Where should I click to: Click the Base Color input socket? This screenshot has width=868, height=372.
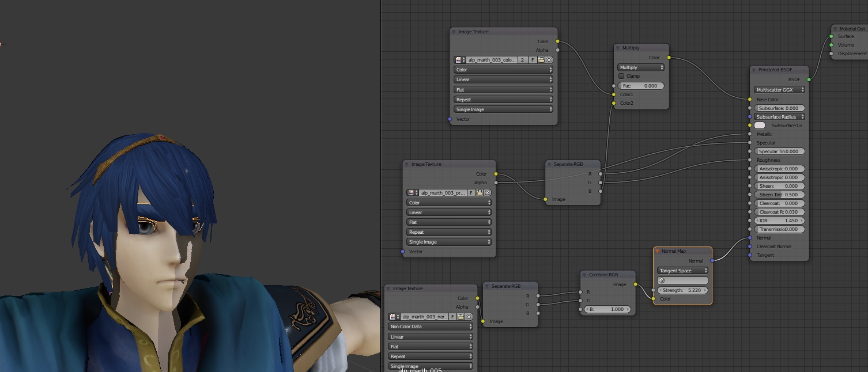click(x=750, y=100)
